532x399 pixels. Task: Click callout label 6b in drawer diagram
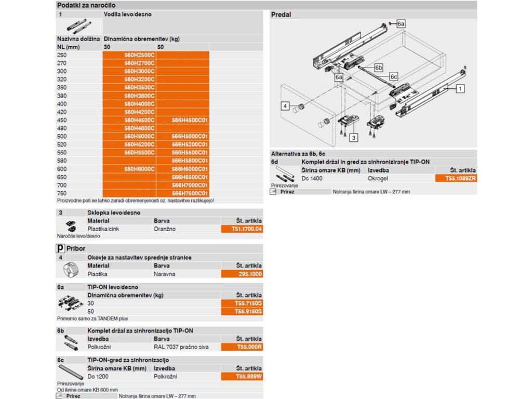pos(378,68)
